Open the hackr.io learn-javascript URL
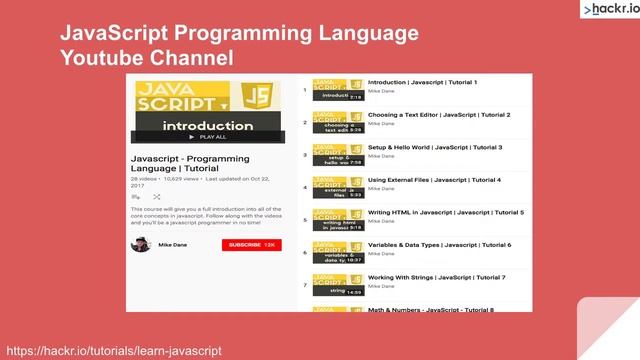Image resolution: width=640 pixels, height=360 pixels. pyautogui.click(x=114, y=351)
